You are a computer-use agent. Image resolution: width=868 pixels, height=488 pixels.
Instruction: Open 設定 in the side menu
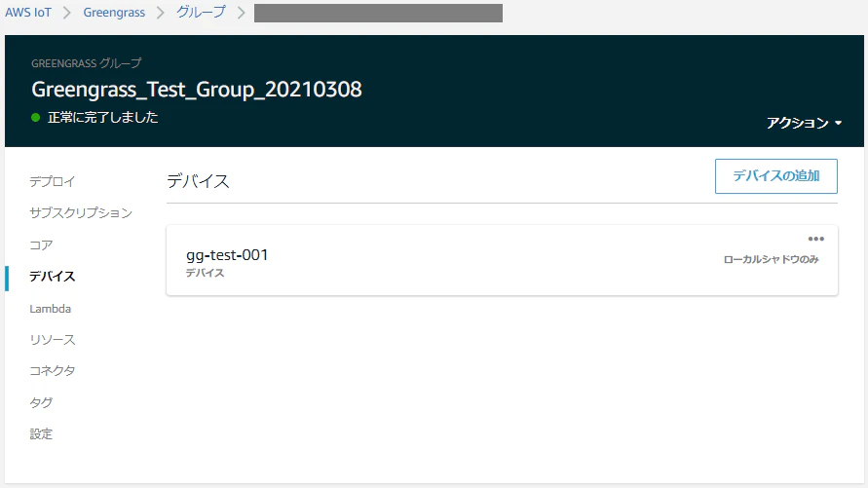[x=41, y=433]
